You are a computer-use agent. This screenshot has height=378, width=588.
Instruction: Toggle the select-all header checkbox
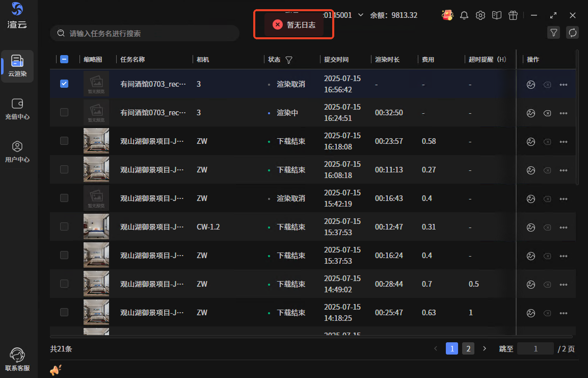tap(64, 59)
